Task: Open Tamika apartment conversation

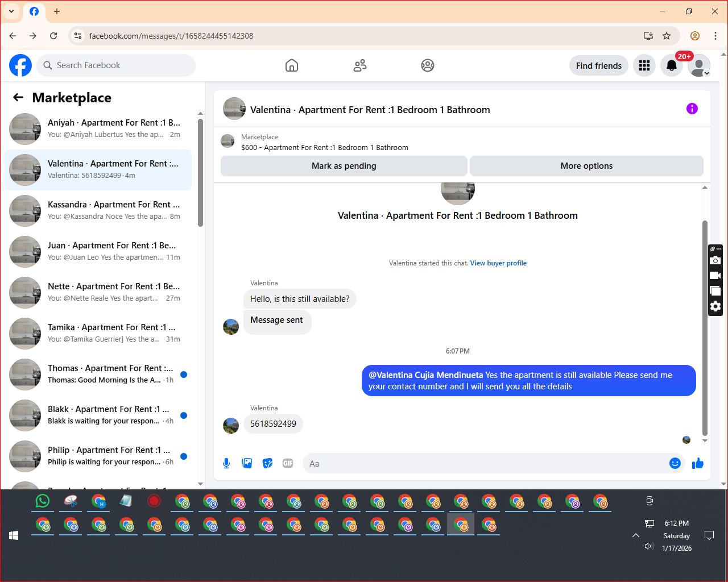Action: [98, 334]
